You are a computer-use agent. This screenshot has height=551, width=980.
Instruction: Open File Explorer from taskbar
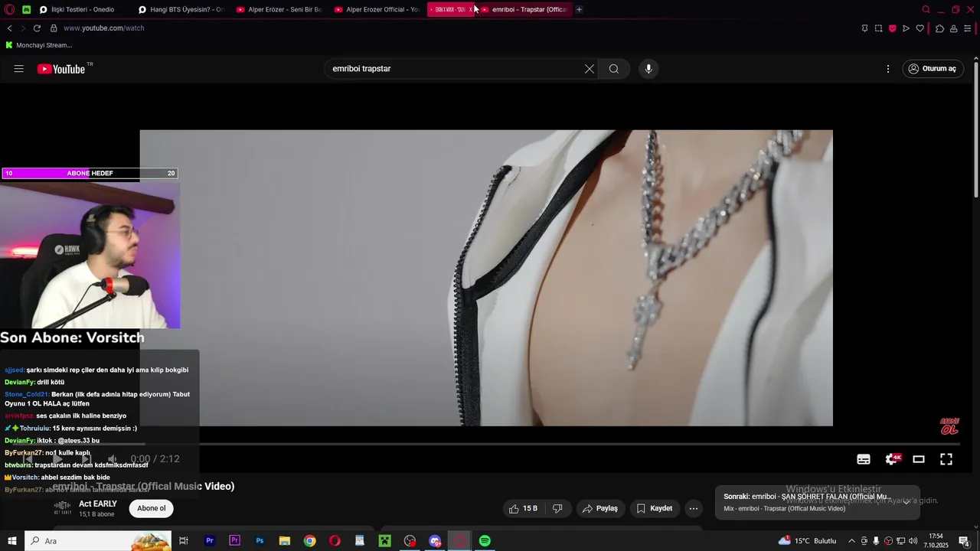[285, 541]
